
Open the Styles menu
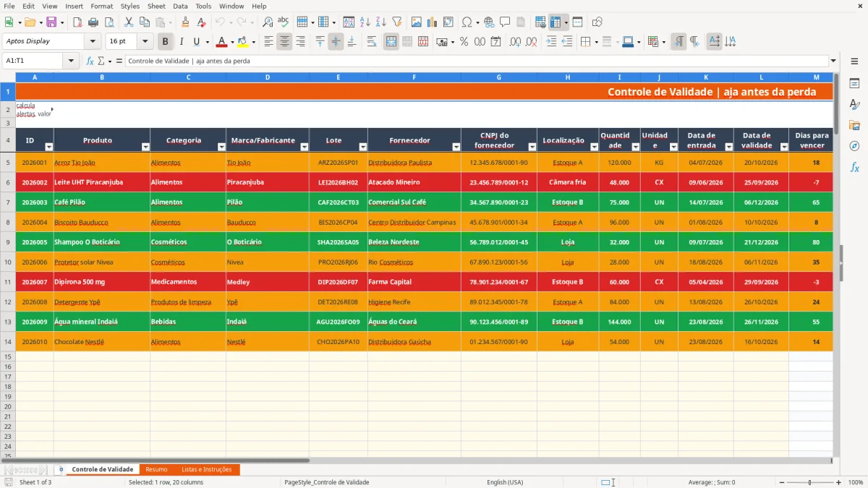click(130, 6)
